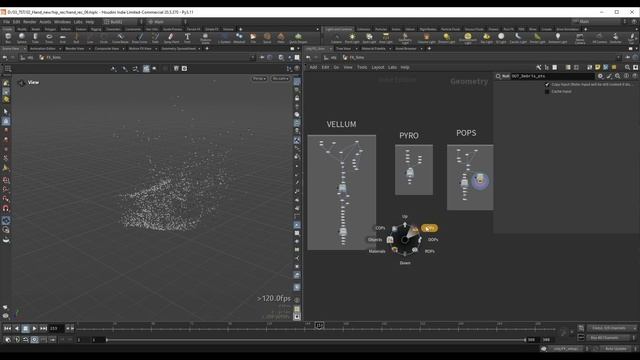Choose Up in the radial menu
Viewport: 640px width, 360px height.
pyautogui.click(x=405, y=216)
